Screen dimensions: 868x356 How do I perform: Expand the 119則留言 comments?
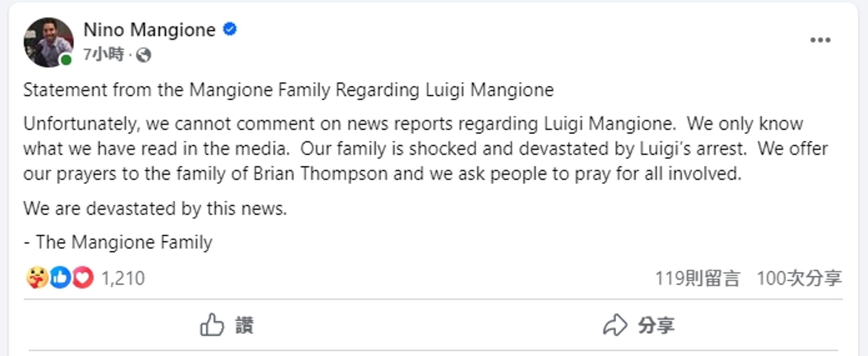tap(697, 278)
